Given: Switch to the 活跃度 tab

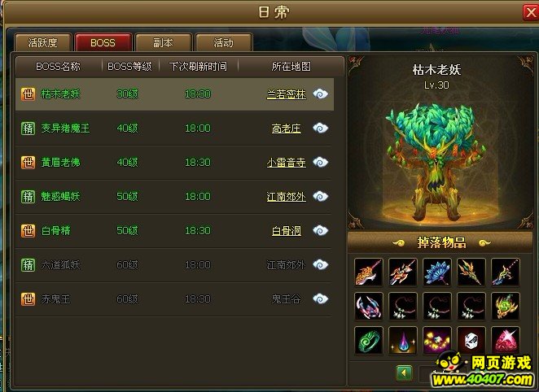Looking at the screenshot, I should click(43, 42).
